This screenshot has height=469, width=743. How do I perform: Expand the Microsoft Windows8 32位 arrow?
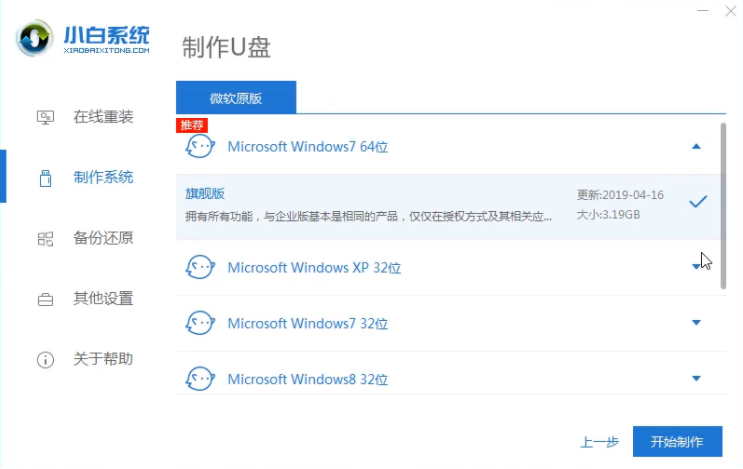point(697,378)
